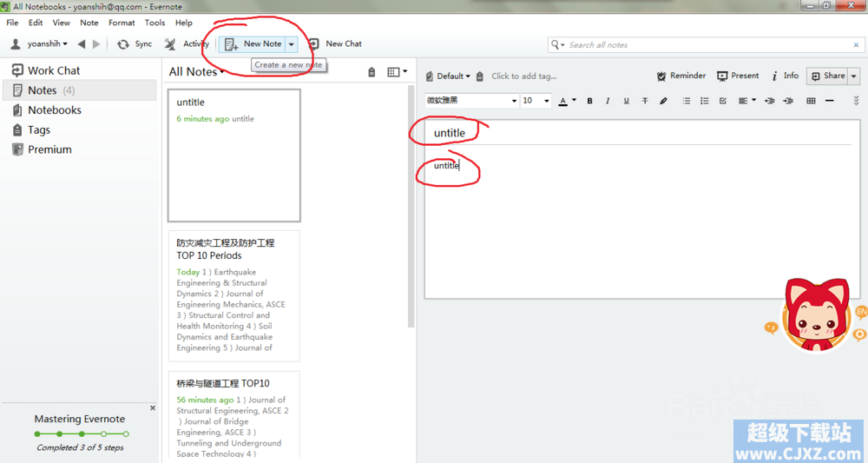Toggle strikethrough formatting
This screenshot has width=868, height=463.
645,101
